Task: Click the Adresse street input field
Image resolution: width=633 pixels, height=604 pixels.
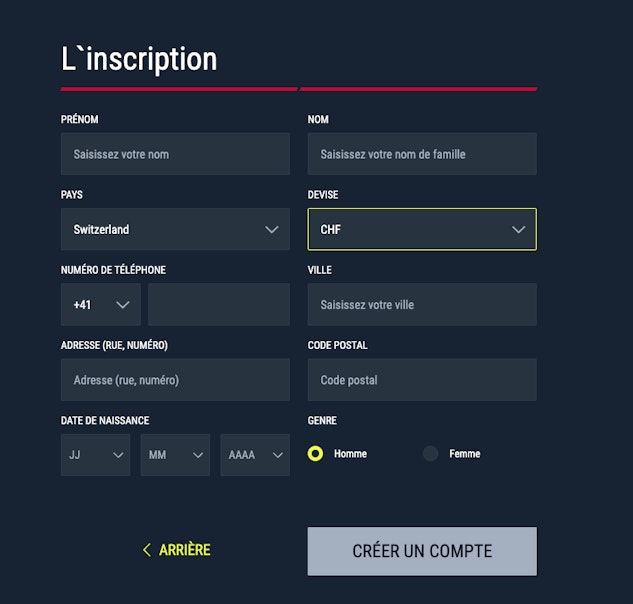Action: coord(175,380)
